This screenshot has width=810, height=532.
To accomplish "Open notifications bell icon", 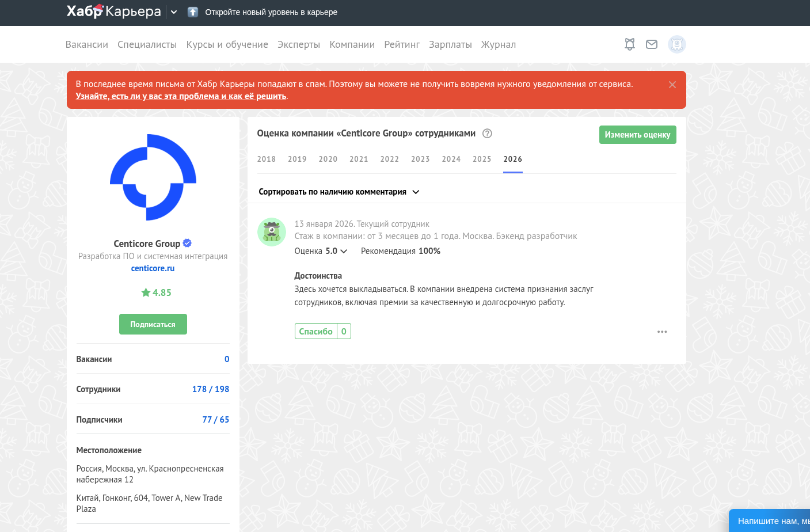I will coord(630,44).
